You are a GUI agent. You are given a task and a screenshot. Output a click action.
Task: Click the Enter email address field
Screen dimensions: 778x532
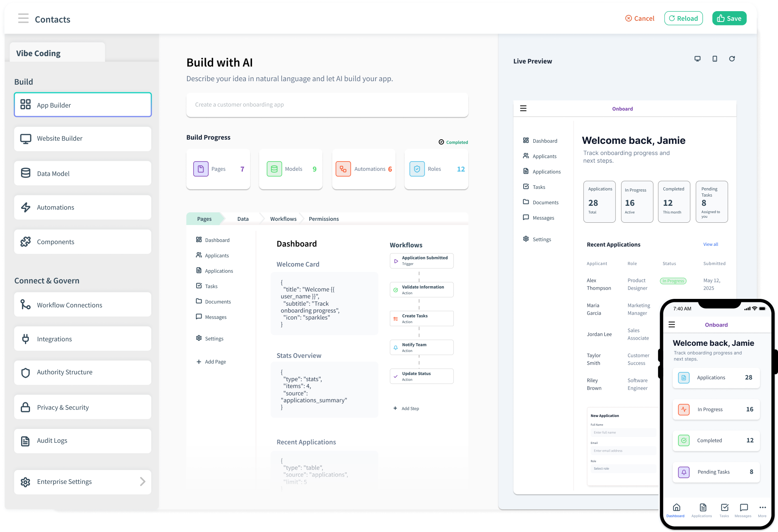tap(623, 451)
